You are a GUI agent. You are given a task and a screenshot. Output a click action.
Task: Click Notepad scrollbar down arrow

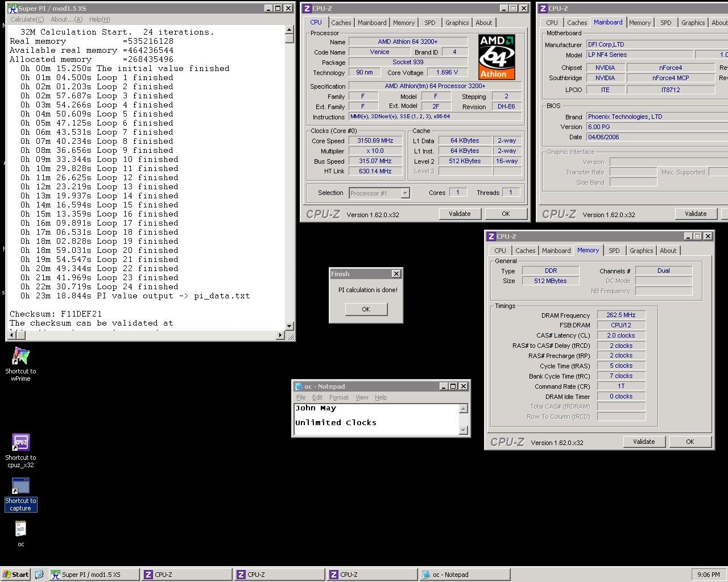pyautogui.click(x=464, y=430)
